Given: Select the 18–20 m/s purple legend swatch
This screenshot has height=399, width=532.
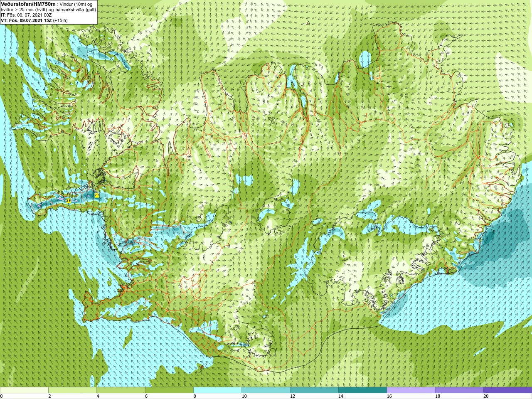Looking at the screenshot, I should pyautogui.click(x=459, y=390).
